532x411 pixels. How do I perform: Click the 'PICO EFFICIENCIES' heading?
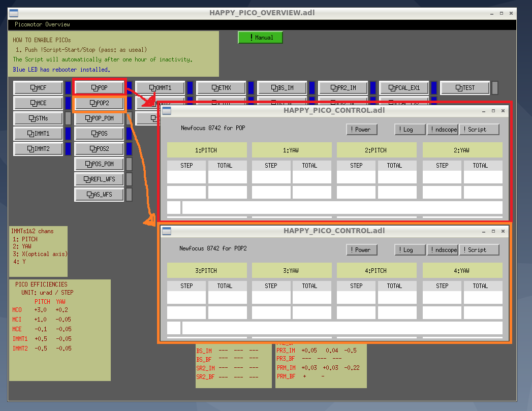pos(41,284)
